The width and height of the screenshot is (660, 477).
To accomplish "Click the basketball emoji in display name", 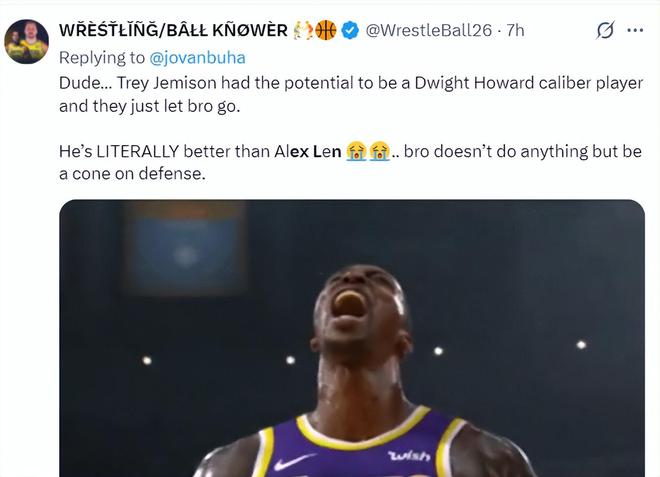I will 326,31.
